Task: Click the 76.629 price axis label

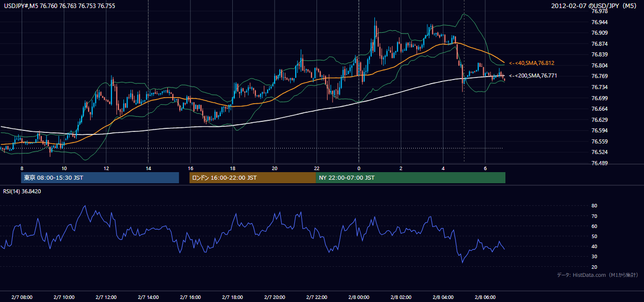Action: [600, 120]
